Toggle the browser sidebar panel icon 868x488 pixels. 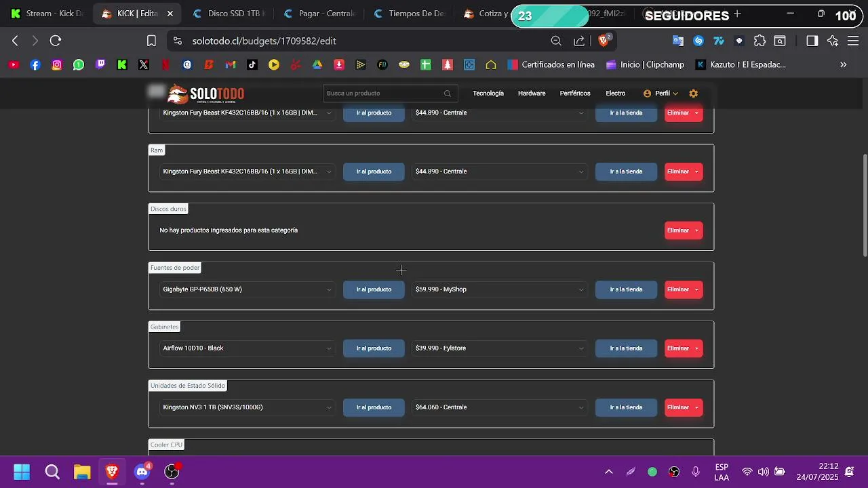(812, 41)
